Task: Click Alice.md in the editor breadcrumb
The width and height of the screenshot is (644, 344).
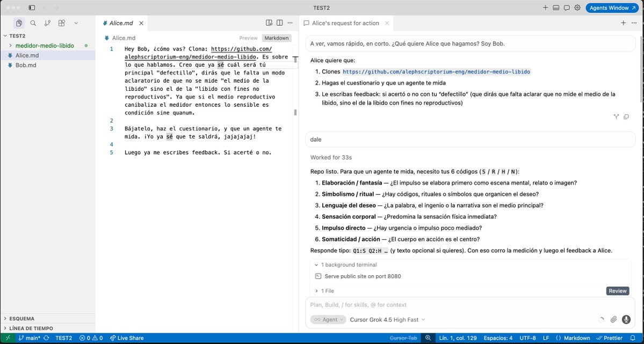Action: (124, 38)
